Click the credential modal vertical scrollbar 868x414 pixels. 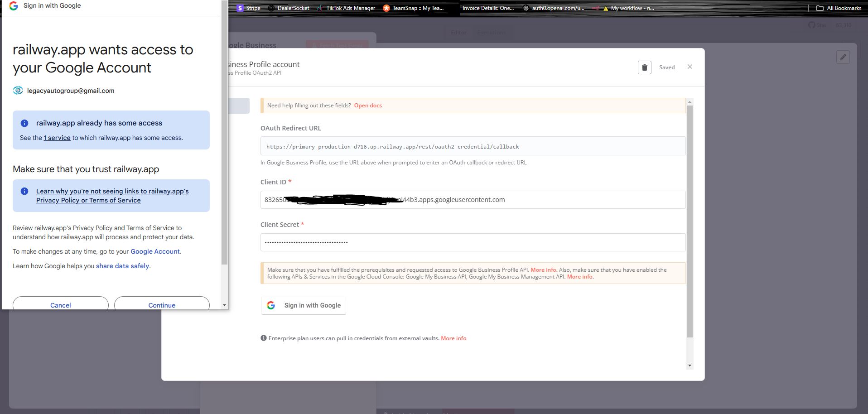[x=690, y=222]
